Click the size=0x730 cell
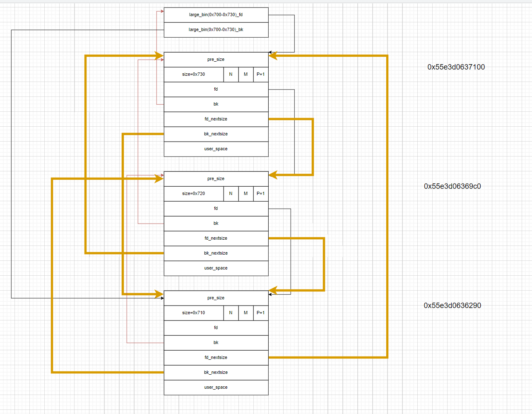The image size is (532, 414). (x=194, y=75)
